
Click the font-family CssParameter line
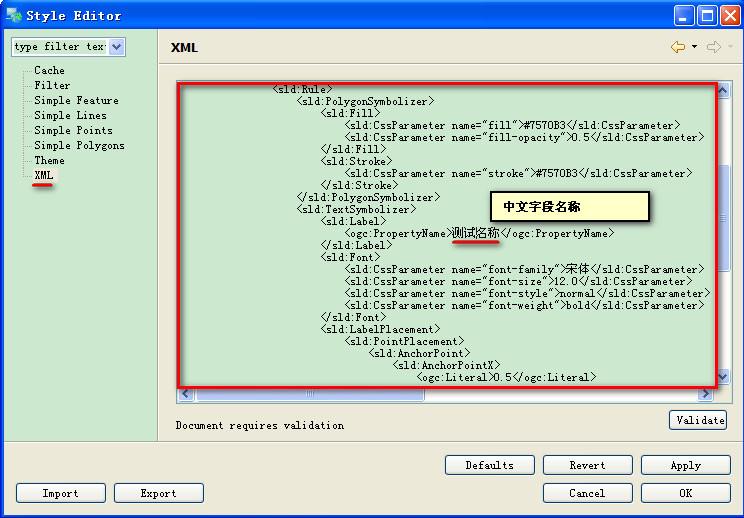point(524,269)
